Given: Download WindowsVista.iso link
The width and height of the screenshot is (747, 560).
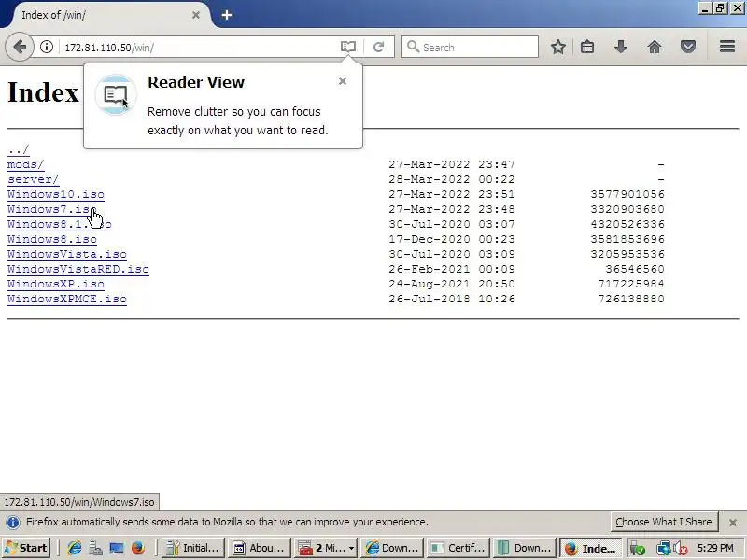Looking at the screenshot, I should [67, 254].
